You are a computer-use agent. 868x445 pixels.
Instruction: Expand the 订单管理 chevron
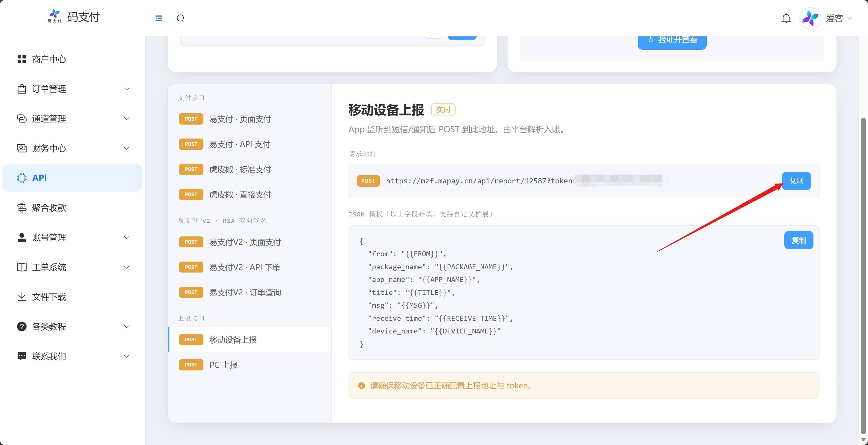coord(127,89)
